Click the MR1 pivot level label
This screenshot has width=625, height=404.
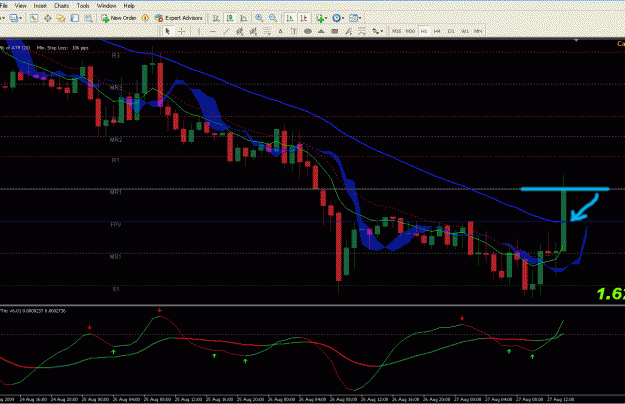(116, 192)
